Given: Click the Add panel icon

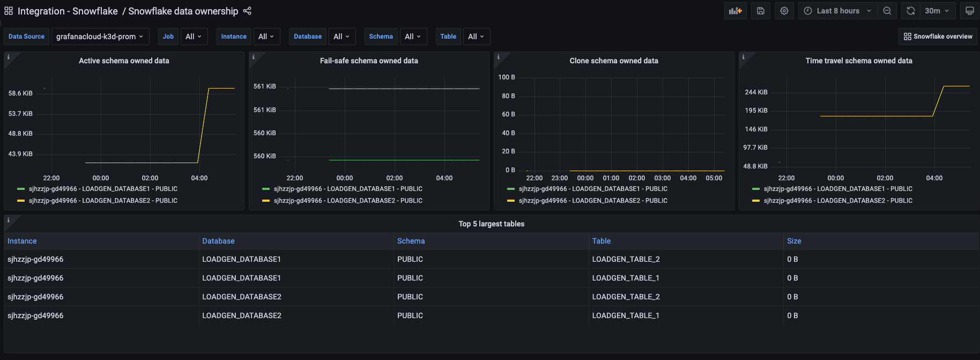Looking at the screenshot, I should pyautogui.click(x=735, y=11).
